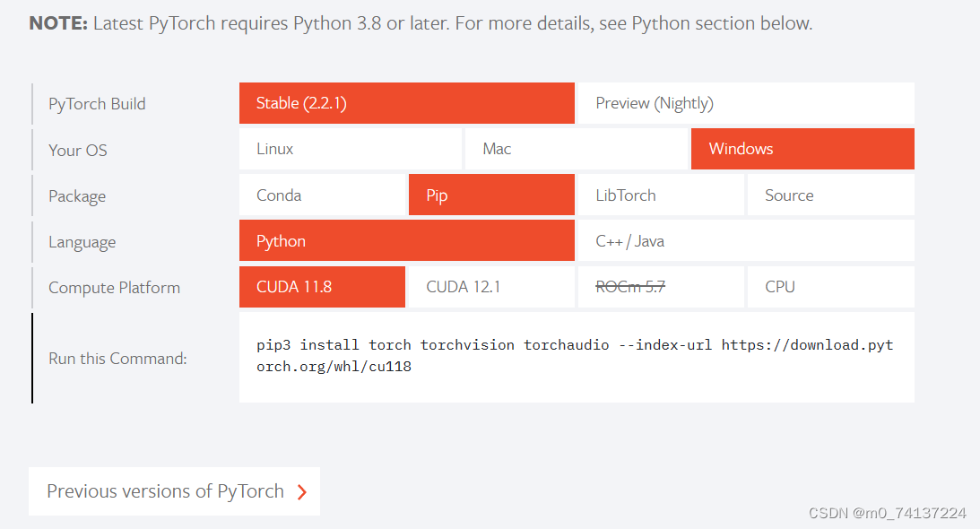The image size is (980, 529).
Task: Click the PyTorch Build row label
Action: click(97, 104)
